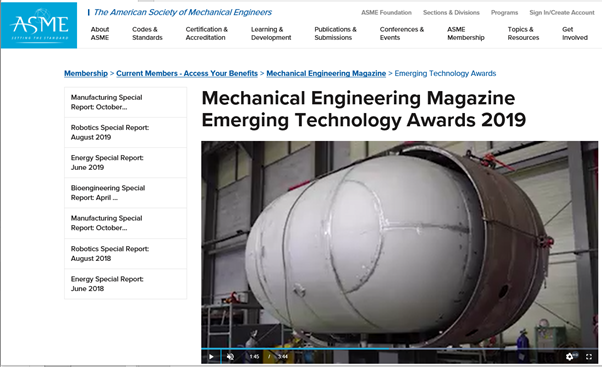Viewport: 602px width, 367px height.
Task: Click Sign In/Create Account
Action: [562, 13]
